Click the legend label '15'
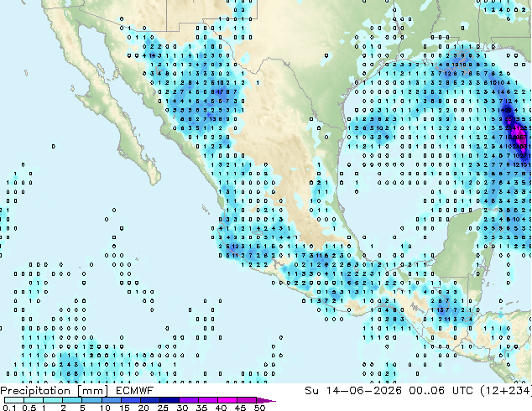 pyautogui.click(x=124, y=408)
